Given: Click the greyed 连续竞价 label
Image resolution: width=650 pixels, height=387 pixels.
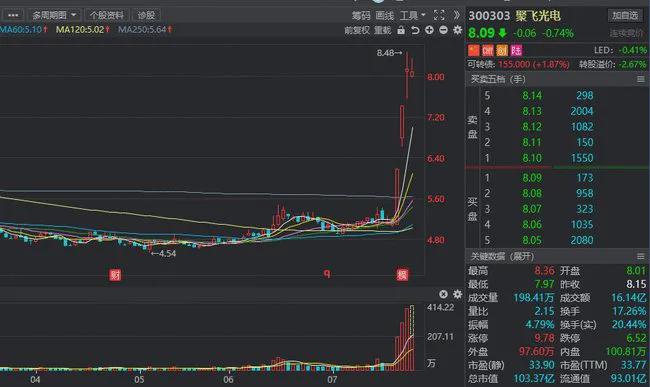Looking at the screenshot, I should click(x=626, y=33).
